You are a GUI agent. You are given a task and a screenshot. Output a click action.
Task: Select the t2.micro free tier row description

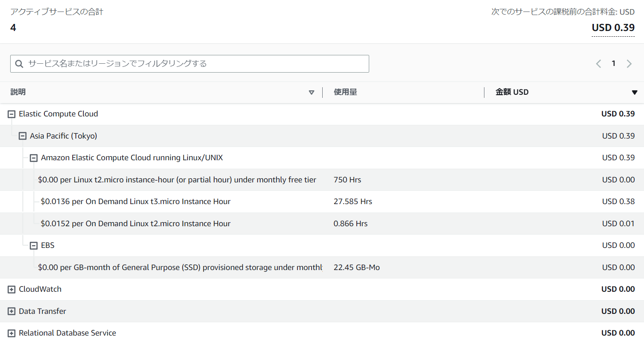coord(177,180)
